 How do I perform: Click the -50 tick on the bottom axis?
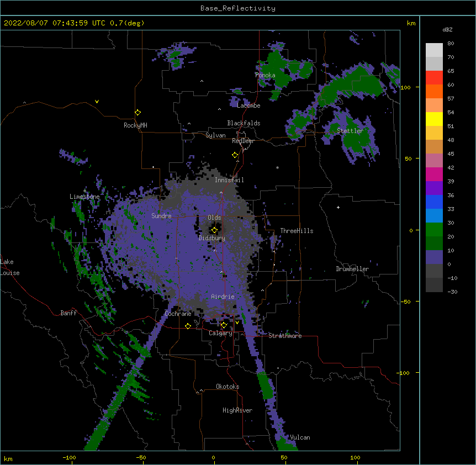point(141,457)
